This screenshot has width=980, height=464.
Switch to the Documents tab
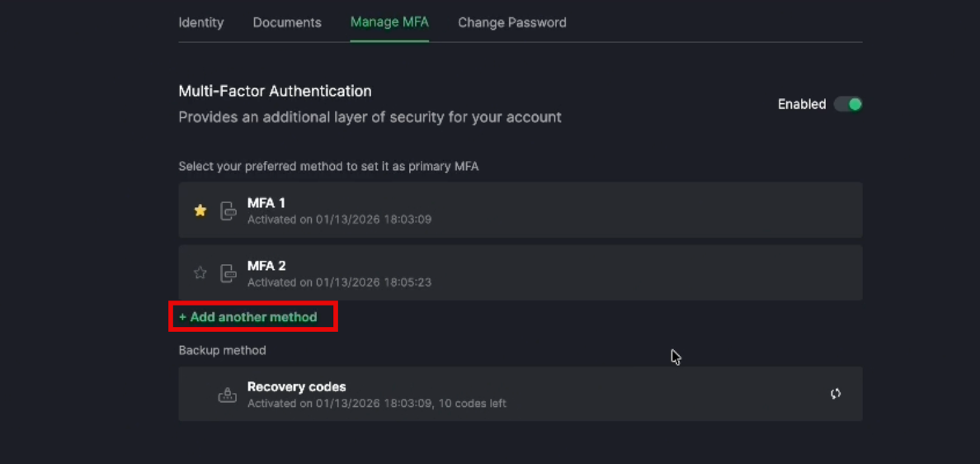(287, 22)
